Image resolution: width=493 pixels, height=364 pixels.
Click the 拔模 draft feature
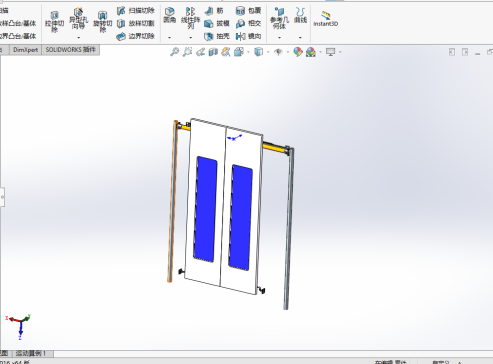(x=217, y=23)
